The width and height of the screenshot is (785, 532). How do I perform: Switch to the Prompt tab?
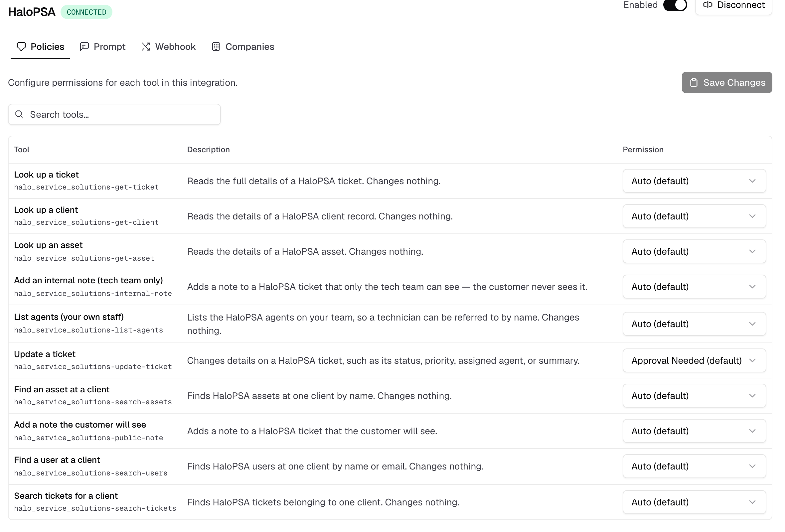pyautogui.click(x=102, y=47)
